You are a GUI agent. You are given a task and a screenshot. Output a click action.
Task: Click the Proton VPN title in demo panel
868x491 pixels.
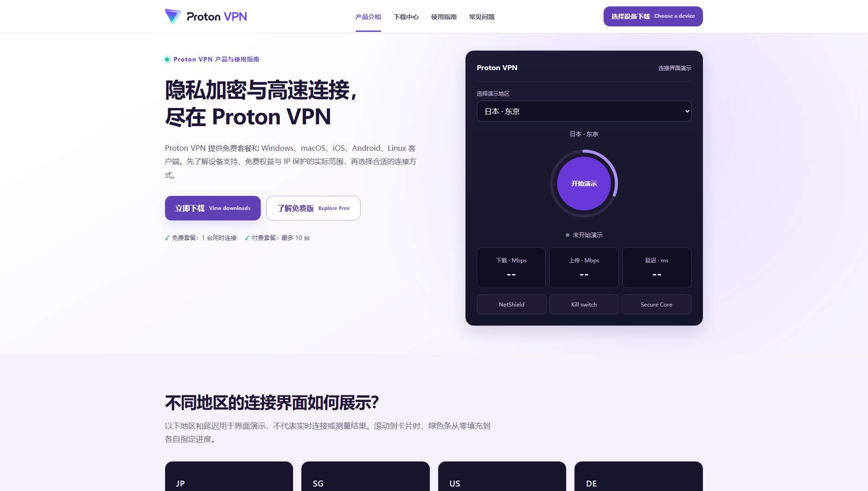pyautogui.click(x=497, y=67)
